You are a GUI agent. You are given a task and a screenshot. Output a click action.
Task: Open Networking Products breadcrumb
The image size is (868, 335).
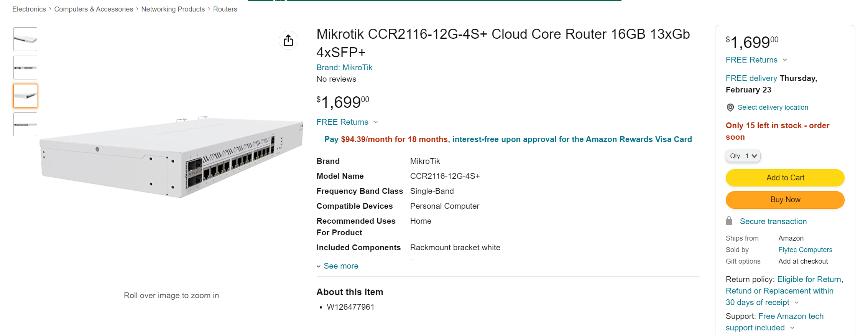coord(173,9)
